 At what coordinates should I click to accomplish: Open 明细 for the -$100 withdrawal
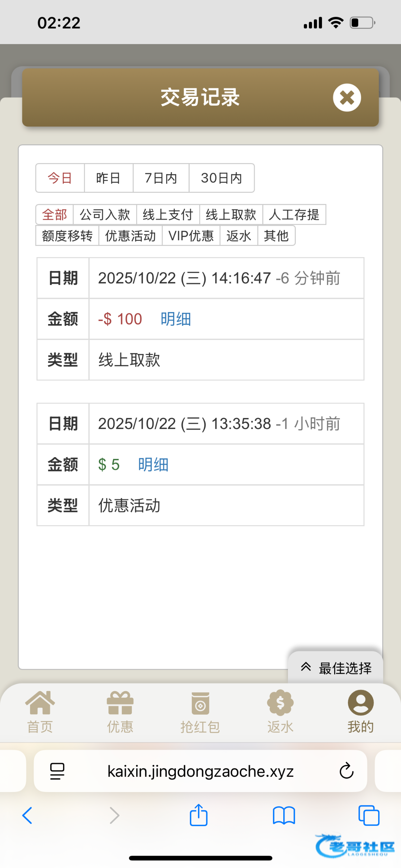(x=176, y=319)
